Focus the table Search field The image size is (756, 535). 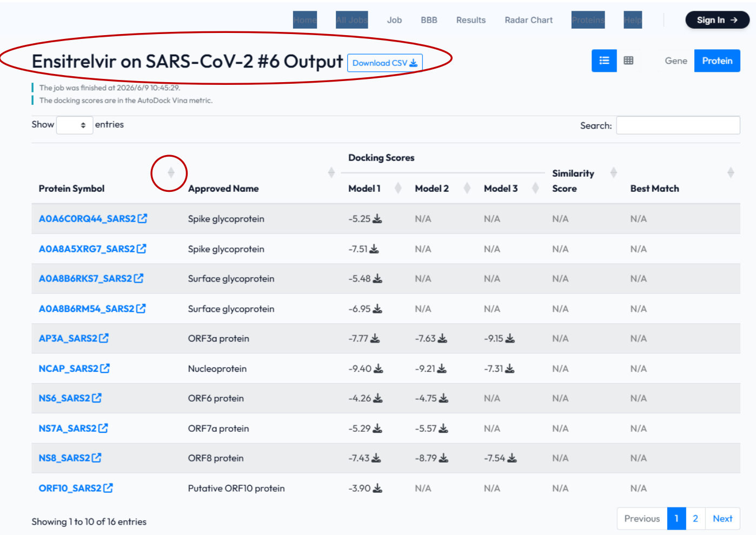pyautogui.click(x=678, y=125)
